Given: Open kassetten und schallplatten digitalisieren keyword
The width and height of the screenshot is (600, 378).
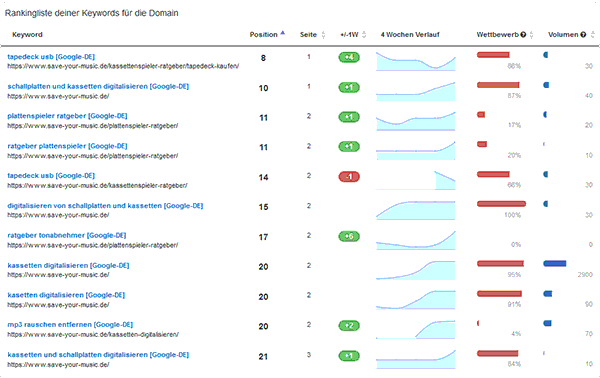Looking at the screenshot, I should 98,355.
